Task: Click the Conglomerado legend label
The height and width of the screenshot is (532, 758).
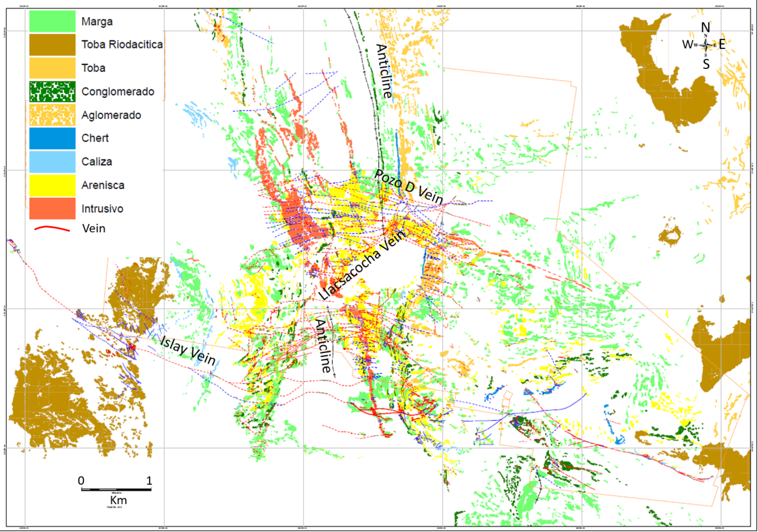Action: (118, 92)
